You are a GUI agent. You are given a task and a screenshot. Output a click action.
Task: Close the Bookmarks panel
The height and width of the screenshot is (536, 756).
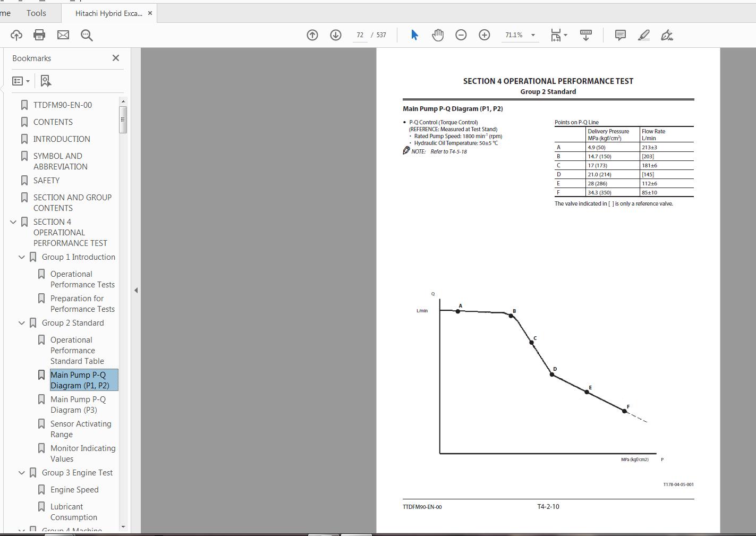(x=116, y=58)
